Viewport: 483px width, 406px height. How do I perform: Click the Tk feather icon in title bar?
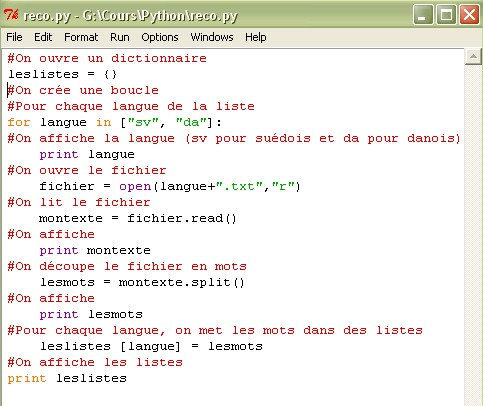tap(11, 15)
